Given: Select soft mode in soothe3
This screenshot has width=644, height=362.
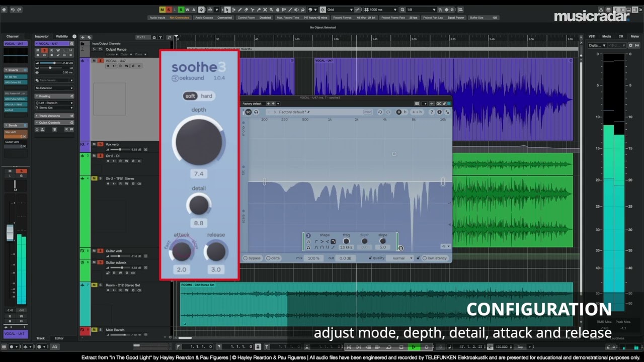Looking at the screenshot, I should 190,96.
